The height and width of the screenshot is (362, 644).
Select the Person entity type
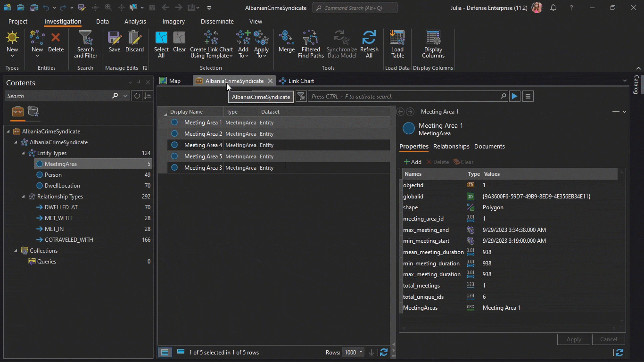click(x=53, y=175)
